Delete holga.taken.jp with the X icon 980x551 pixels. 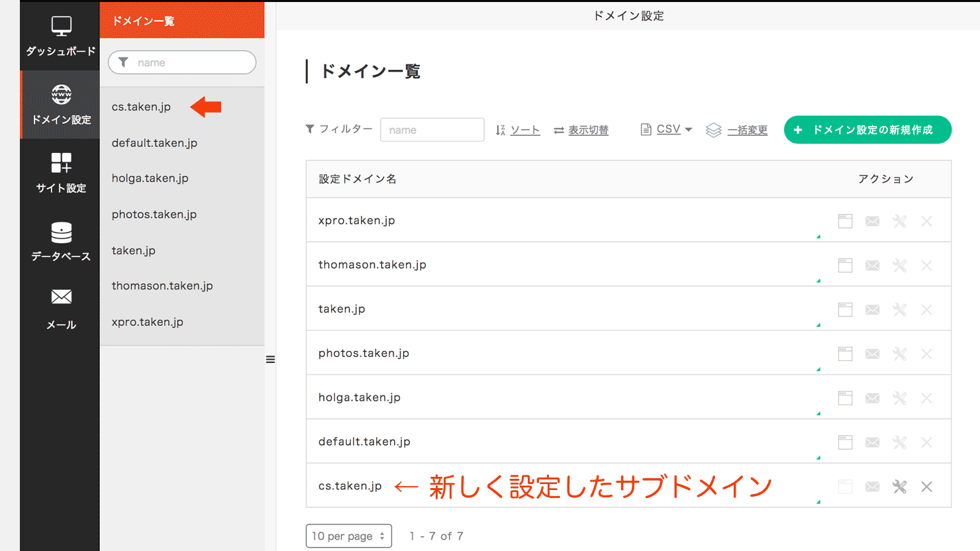click(x=926, y=398)
